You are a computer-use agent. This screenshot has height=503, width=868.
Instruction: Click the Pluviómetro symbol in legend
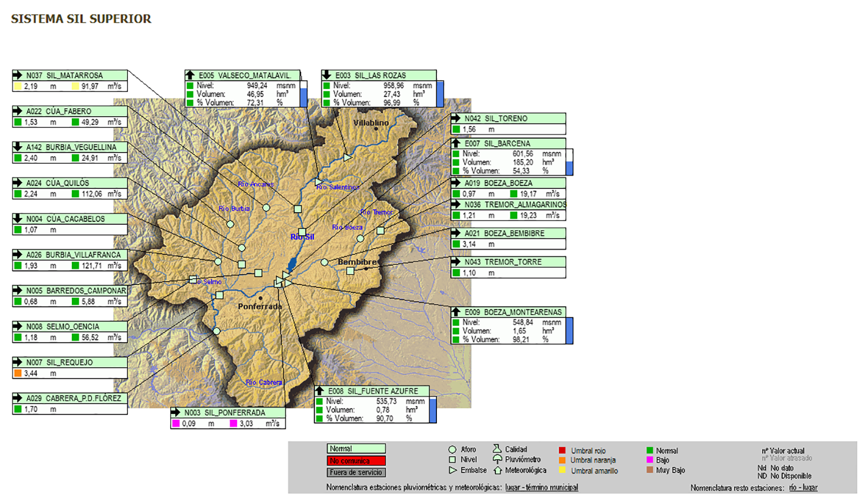point(497,459)
